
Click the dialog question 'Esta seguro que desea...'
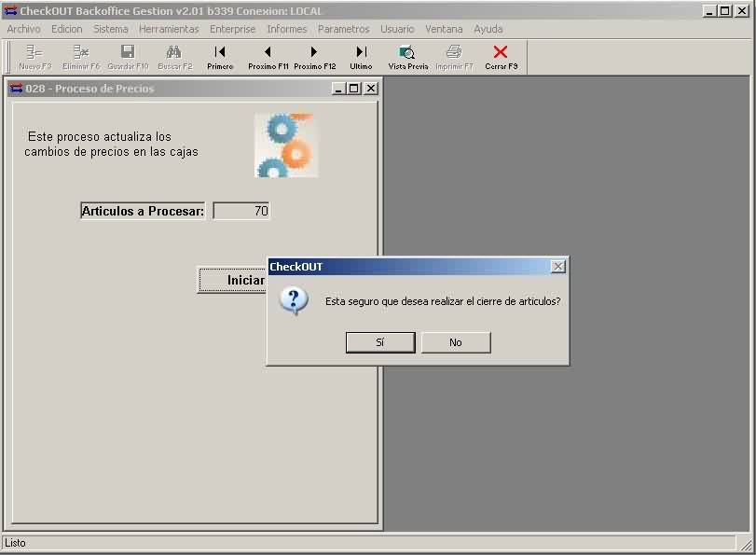[443, 301]
